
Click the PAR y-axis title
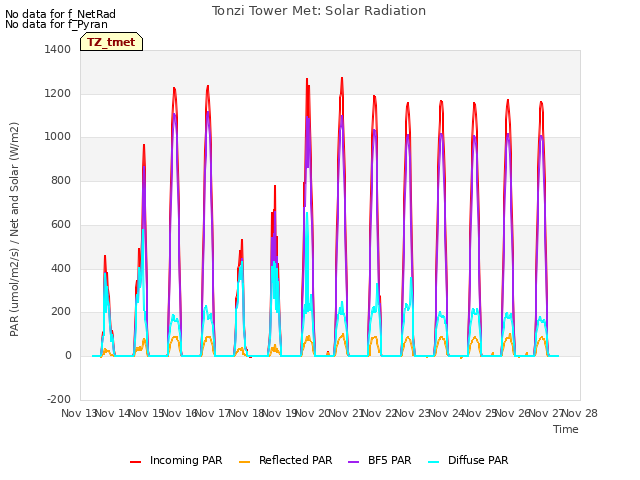coord(14,229)
